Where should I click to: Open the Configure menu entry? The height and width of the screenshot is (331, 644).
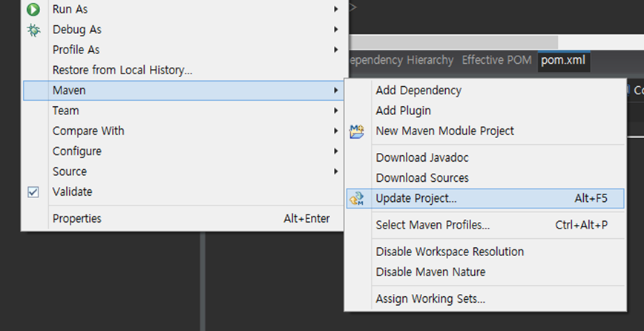pos(183,151)
